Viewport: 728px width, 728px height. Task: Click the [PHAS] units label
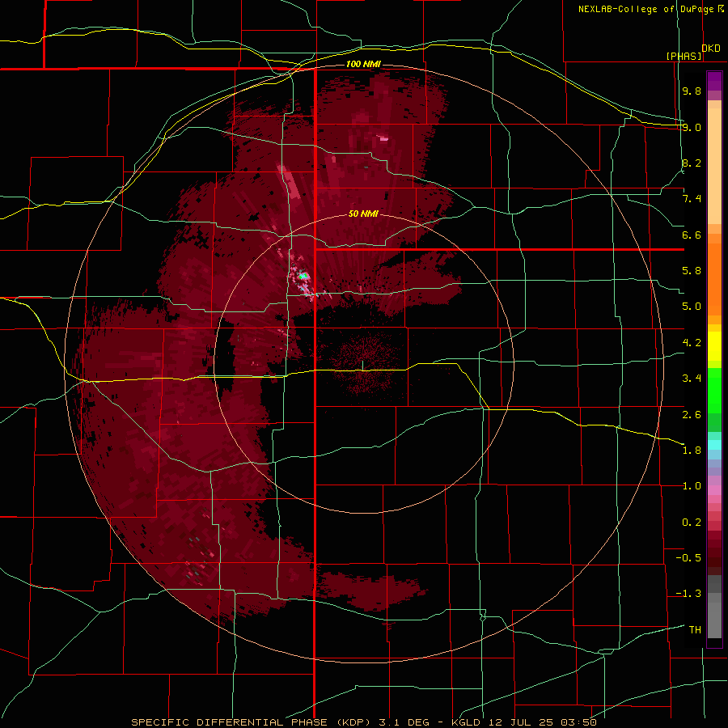pyautogui.click(x=684, y=56)
